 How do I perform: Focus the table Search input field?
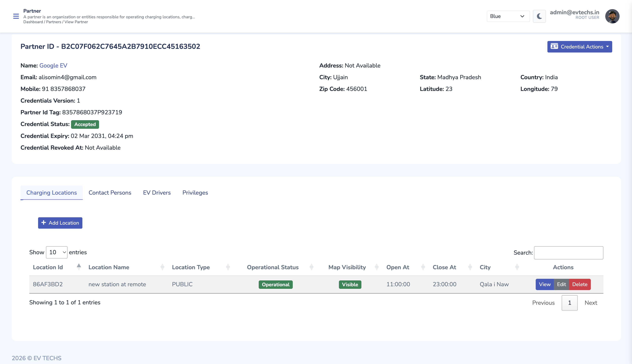[568, 252]
